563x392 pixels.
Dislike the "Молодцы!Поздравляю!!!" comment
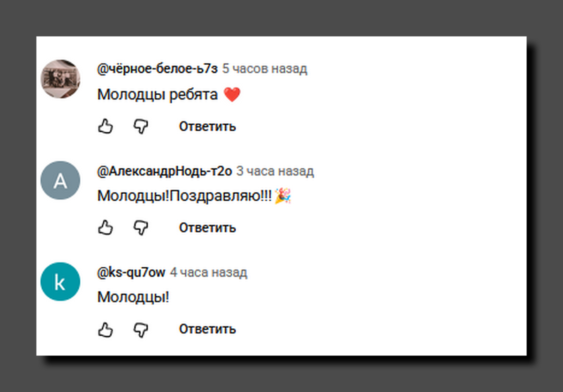tap(141, 227)
